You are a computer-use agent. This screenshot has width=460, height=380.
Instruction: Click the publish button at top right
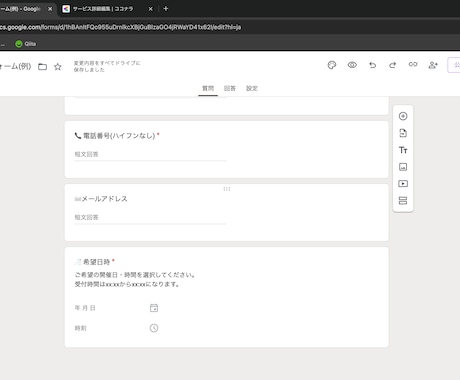click(x=454, y=65)
